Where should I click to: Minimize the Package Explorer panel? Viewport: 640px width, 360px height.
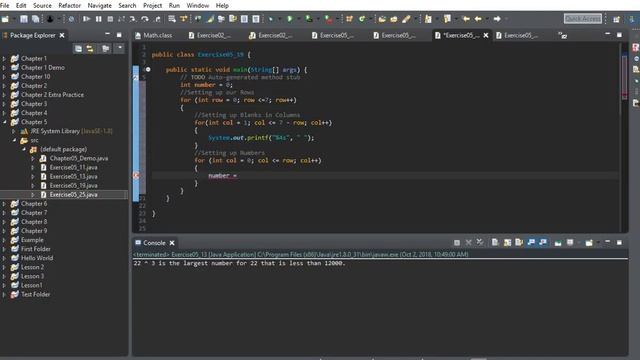pos(107,35)
